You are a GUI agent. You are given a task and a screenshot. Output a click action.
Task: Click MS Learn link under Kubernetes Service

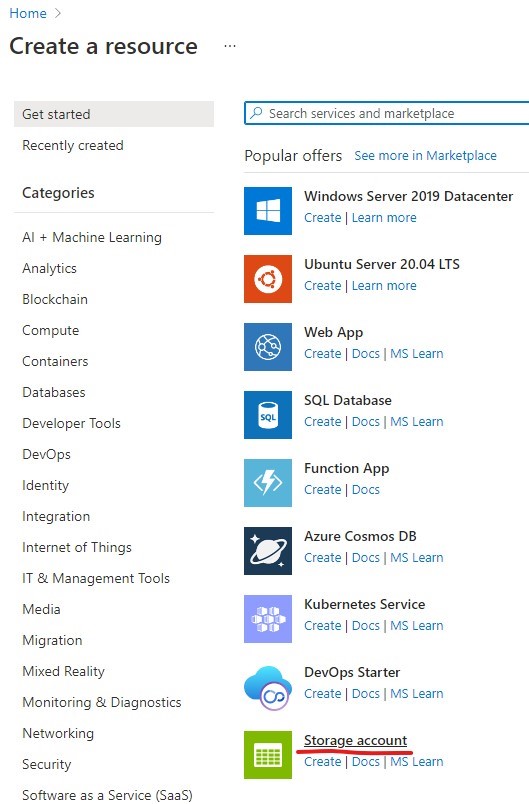(x=417, y=626)
